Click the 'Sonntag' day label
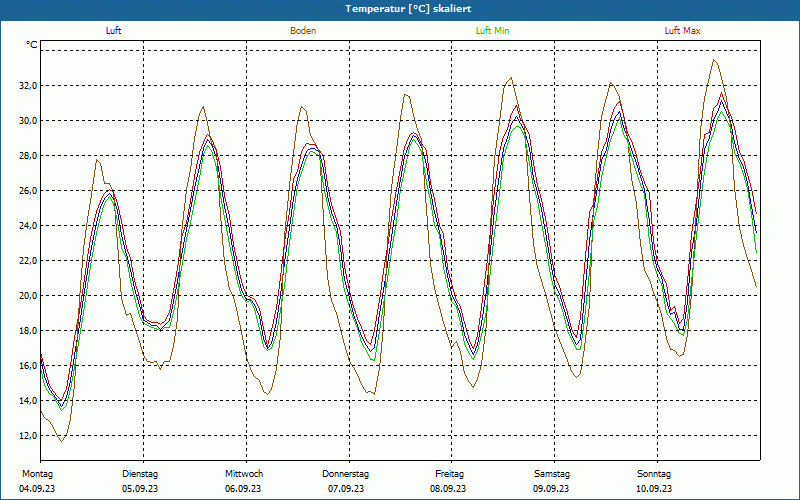The image size is (800, 500). point(654,474)
